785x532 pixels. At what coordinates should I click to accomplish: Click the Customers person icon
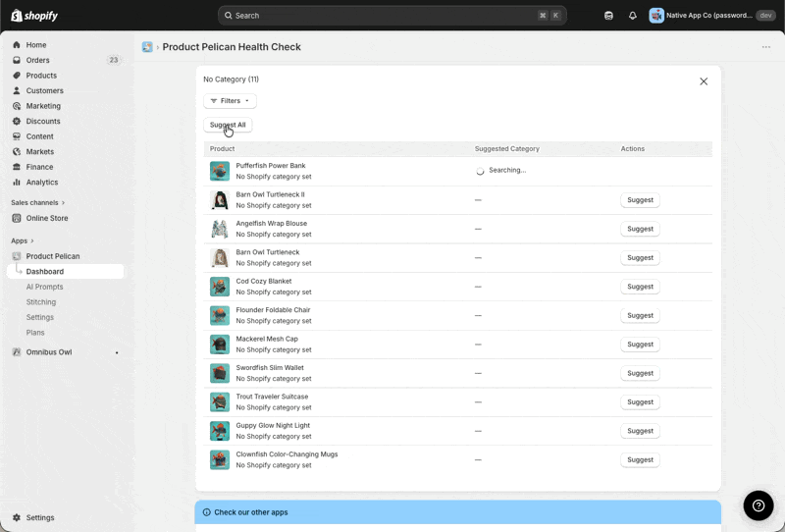[17, 90]
